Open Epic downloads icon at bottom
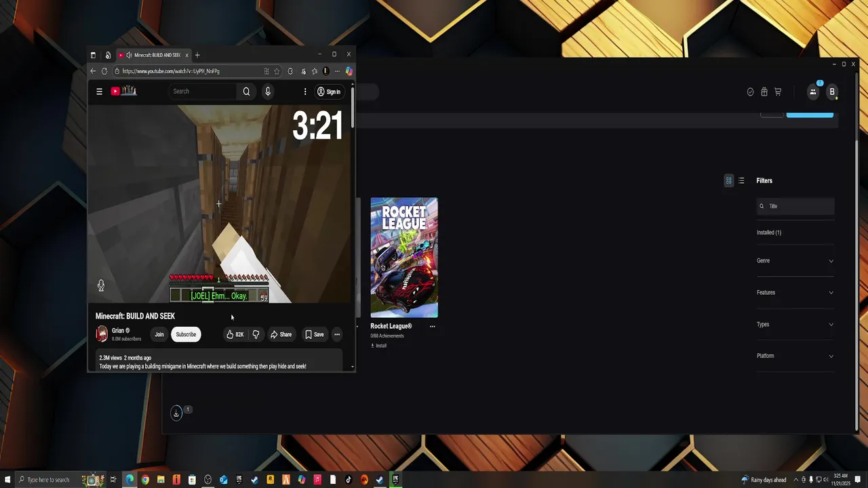The width and height of the screenshot is (868, 488). coord(176,413)
